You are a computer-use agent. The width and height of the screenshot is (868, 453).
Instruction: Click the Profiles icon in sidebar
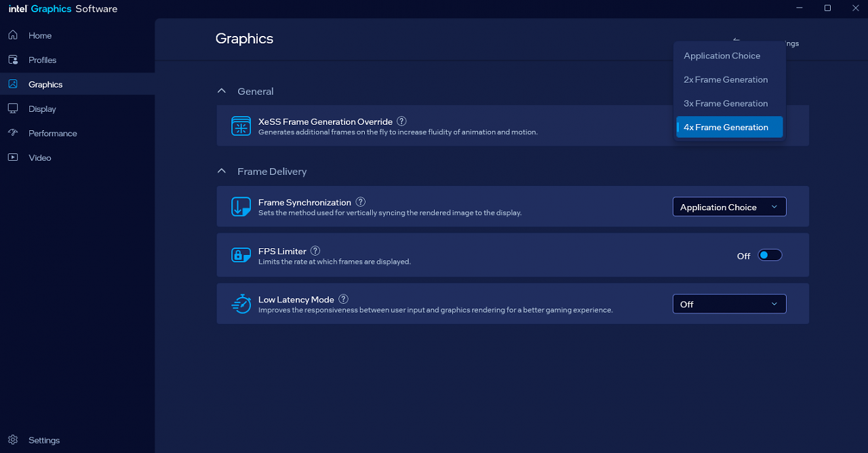click(x=13, y=60)
